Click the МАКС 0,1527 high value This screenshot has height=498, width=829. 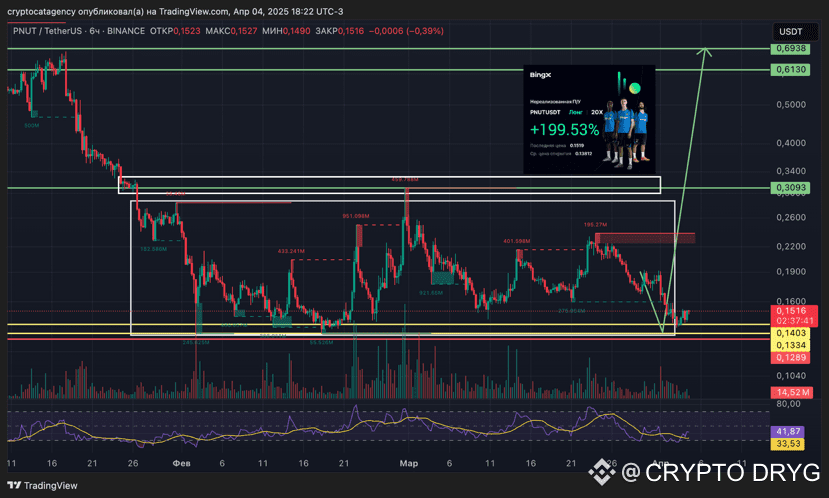tap(231, 31)
